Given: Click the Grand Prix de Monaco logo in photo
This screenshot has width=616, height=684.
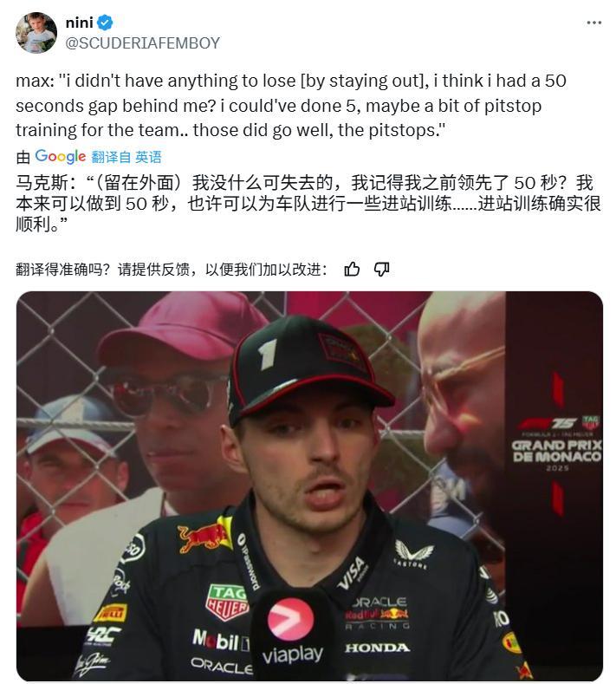Looking at the screenshot, I should tap(557, 445).
